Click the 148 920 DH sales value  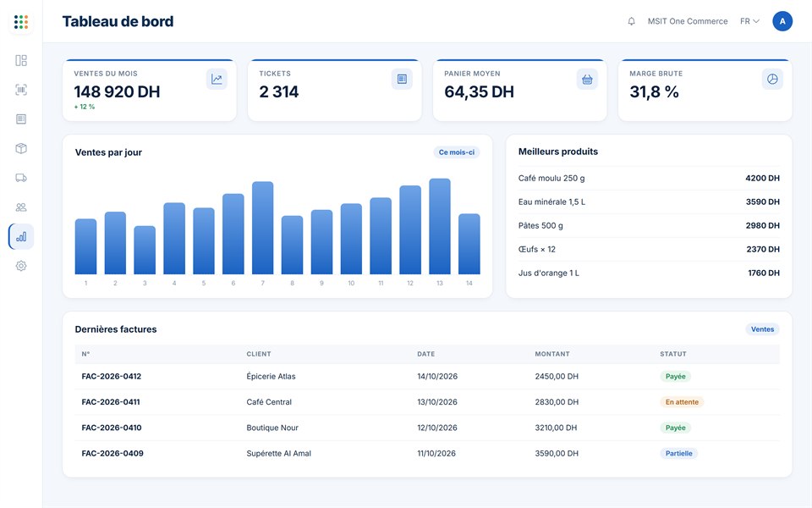[117, 91]
